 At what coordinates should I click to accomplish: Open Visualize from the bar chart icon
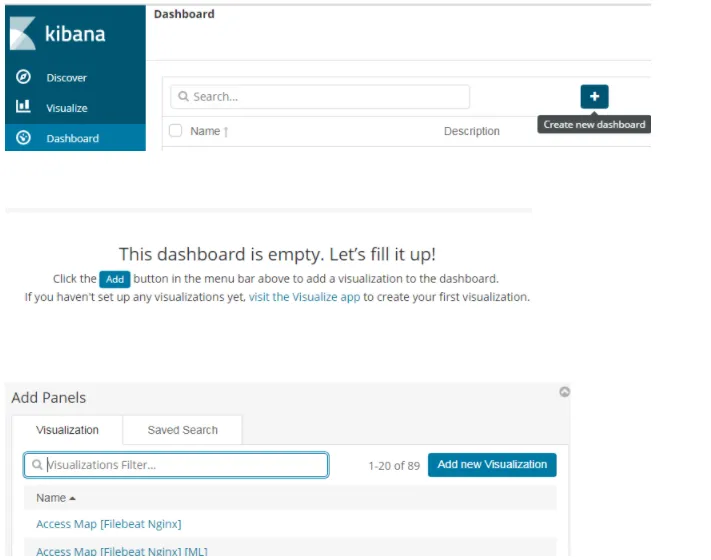click(23, 107)
